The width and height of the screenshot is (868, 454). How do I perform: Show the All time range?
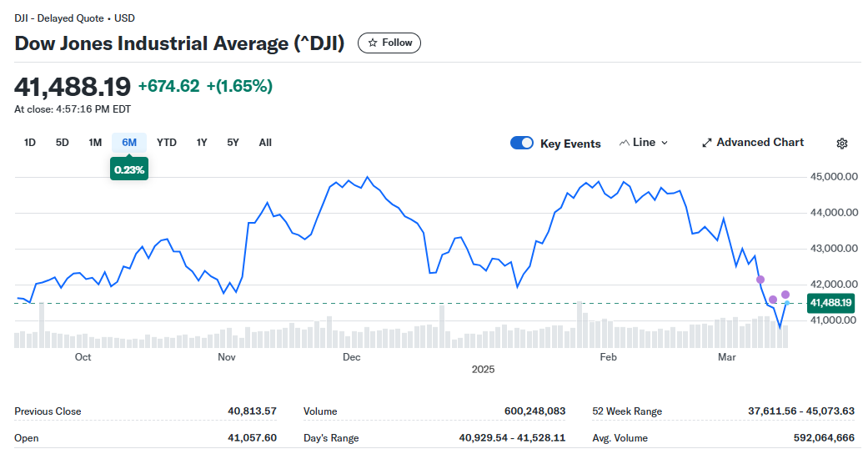pyautogui.click(x=265, y=143)
